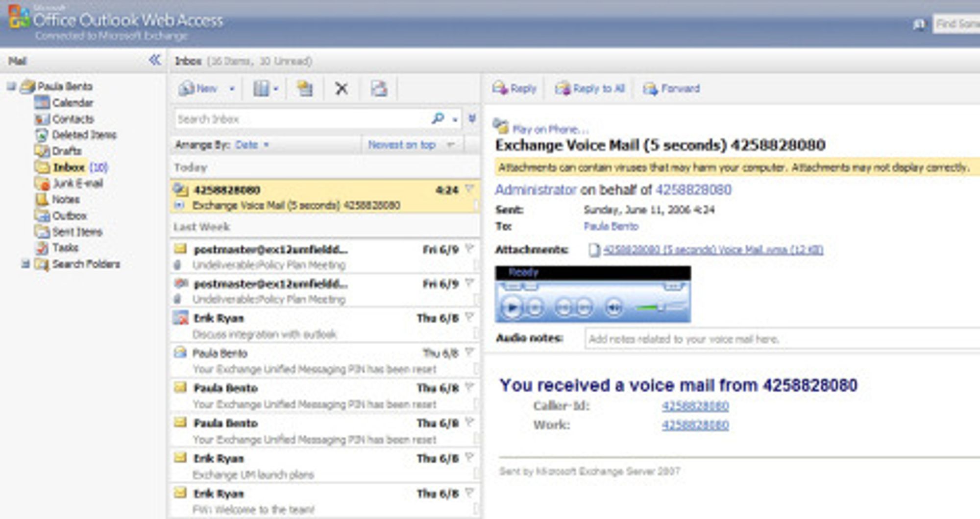Click the address book icon near Find Someone

click(919, 24)
